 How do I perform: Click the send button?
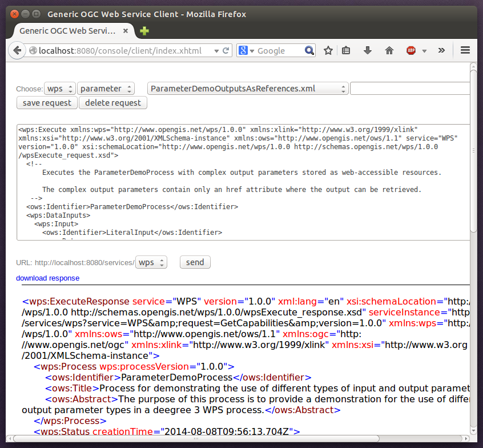pos(195,262)
